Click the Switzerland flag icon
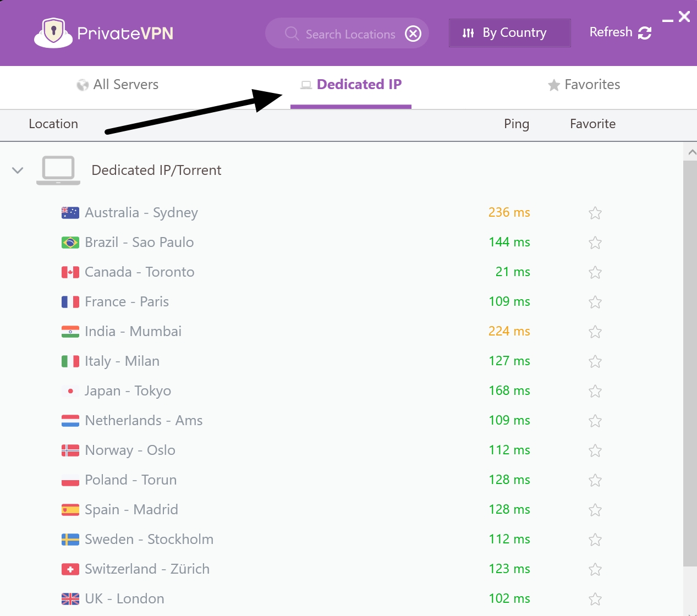Image resolution: width=697 pixels, height=616 pixels. (70, 569)
